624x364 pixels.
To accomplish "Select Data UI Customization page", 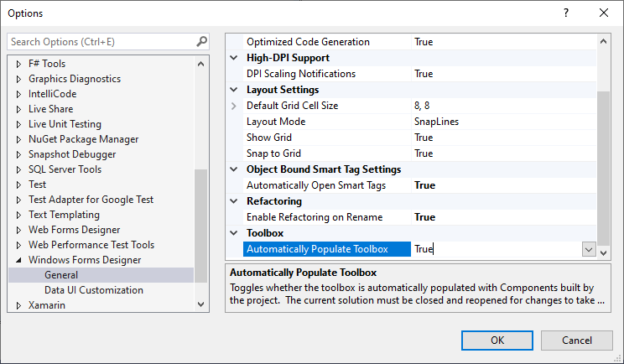I will pos(94,290).
